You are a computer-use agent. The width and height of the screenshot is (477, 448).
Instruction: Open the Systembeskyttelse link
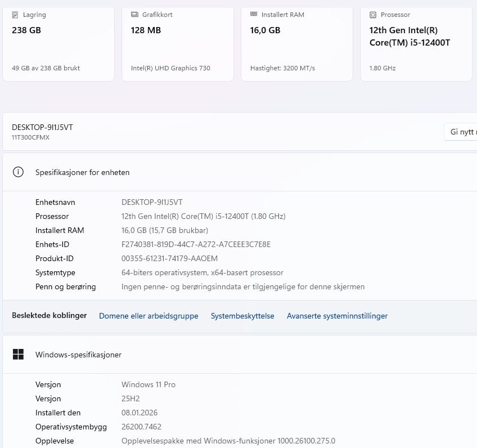242,316
